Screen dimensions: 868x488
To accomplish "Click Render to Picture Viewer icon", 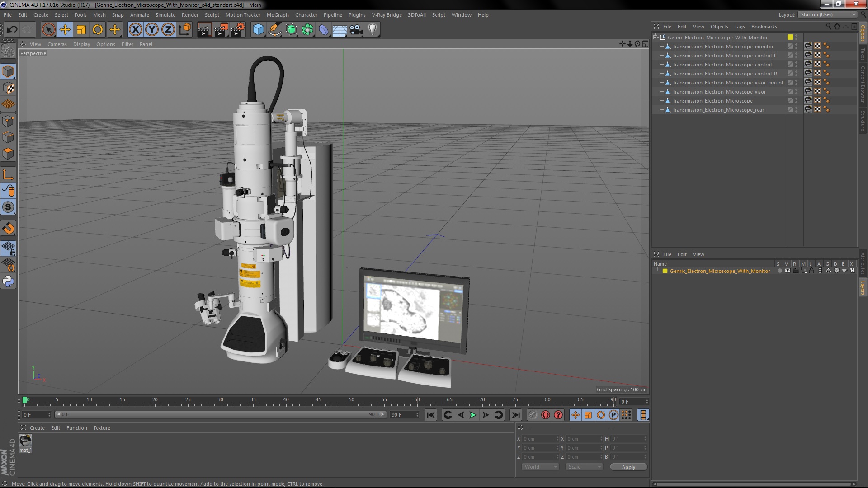I will pos(221,30).
